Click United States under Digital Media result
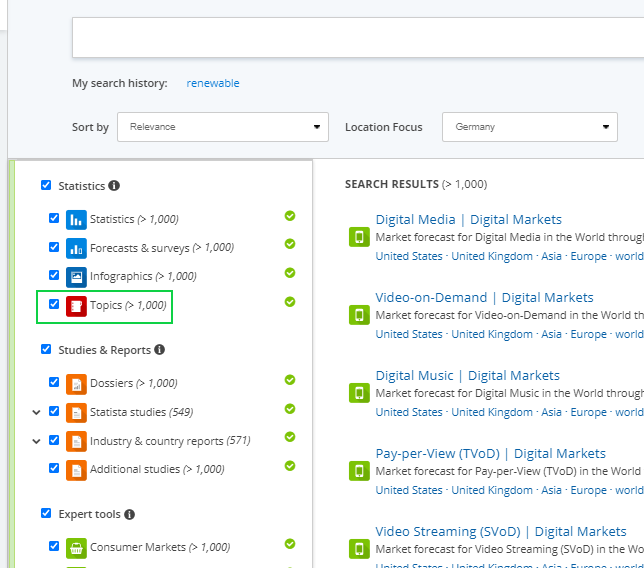Image resolution: width=644 pixels, height=568 pixels. (409, 256)
